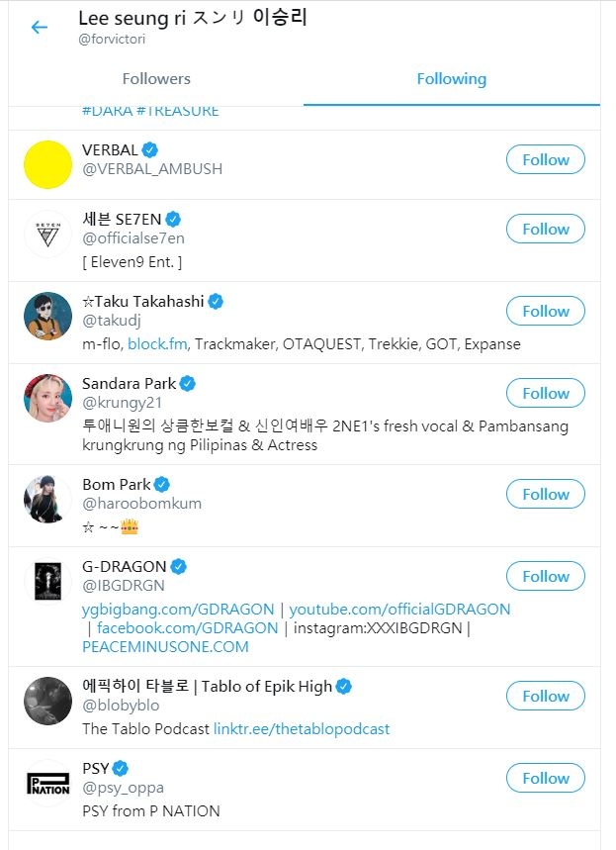
Task: Open Tablo's profile avatar
Action: pyautogui.click(x=47, y=702)
